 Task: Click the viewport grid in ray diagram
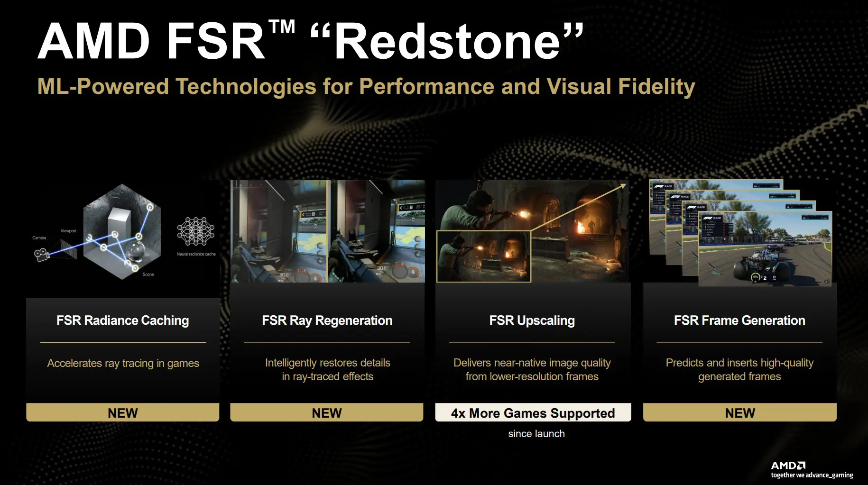point(69,248)
